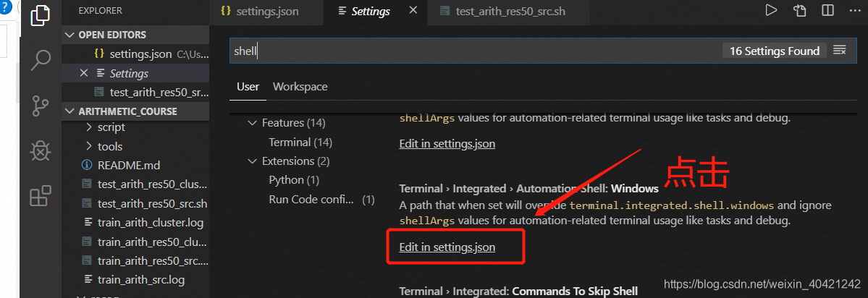Click Edit in settings.json under Automation Shell Windows
This screenshot has height=298, width=868.
(x=447, y=247)
